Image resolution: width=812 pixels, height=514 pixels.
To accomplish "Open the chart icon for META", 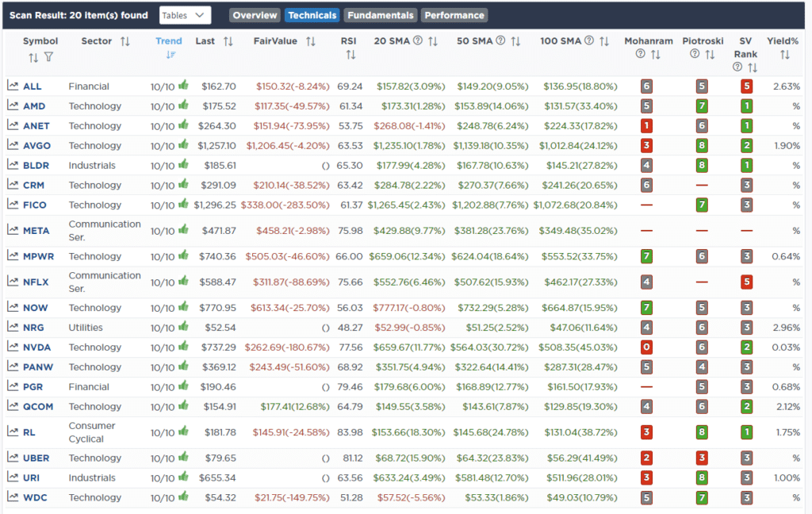I will (13, 230).
